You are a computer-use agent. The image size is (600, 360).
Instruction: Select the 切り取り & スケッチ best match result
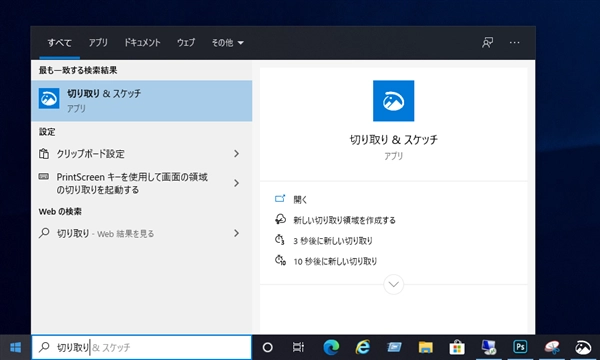pyautogui.click(x=142, y=101)
